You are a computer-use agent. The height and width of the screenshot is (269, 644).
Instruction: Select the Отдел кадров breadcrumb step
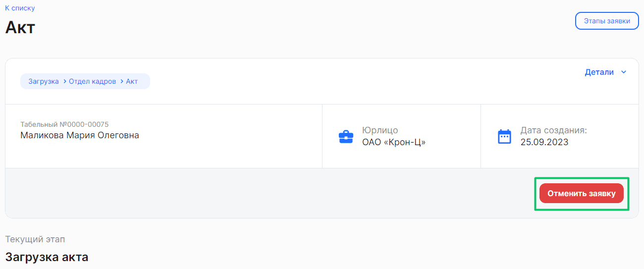tap(93, 81)
